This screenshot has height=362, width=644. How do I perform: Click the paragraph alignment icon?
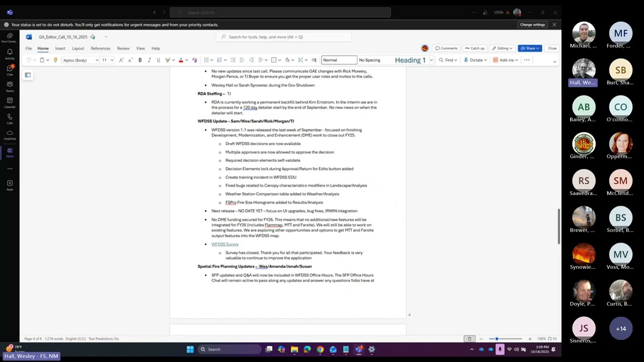pos(260,60)
